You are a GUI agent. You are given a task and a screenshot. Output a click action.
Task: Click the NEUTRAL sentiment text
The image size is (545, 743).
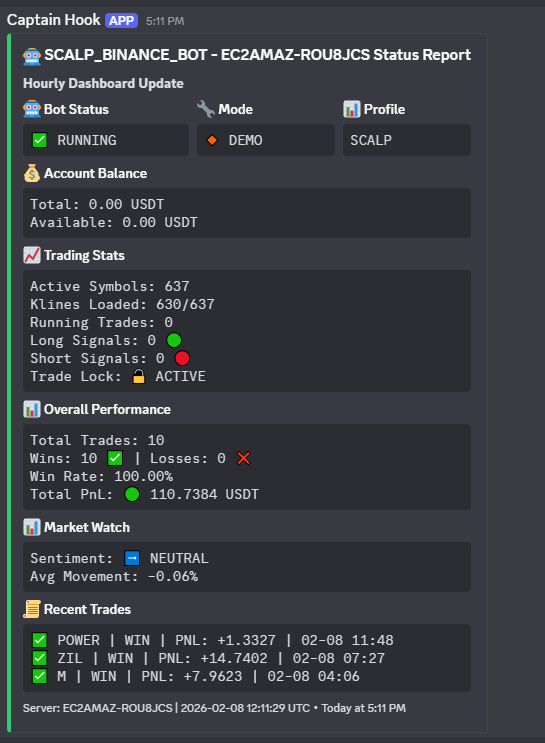[179, 558]
